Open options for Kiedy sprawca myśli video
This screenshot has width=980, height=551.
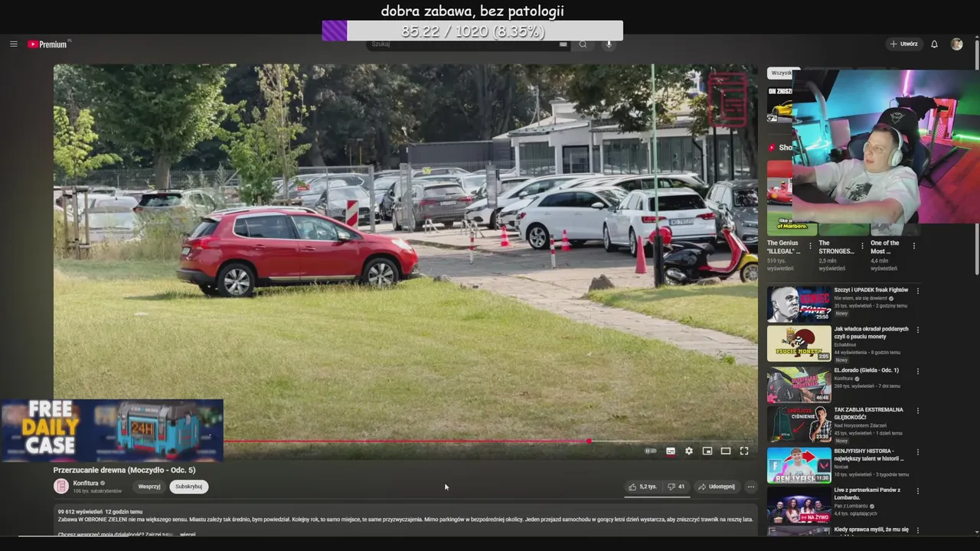918,530
